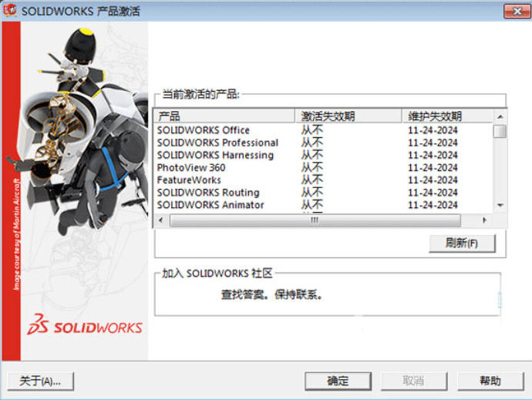Click the SOLIDWORKS title bar app icon
Viewport: 532px width, 400px height.
click(x=11, y=11)
